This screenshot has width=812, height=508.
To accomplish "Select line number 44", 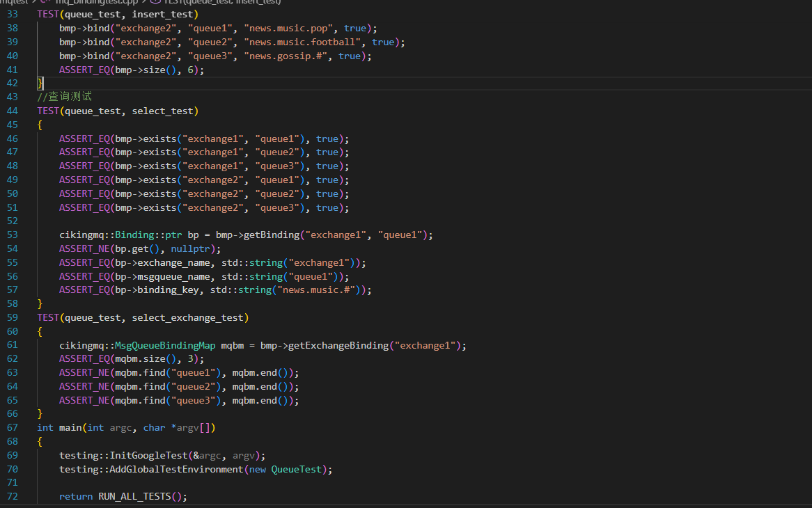I will (x=13, y=111).
